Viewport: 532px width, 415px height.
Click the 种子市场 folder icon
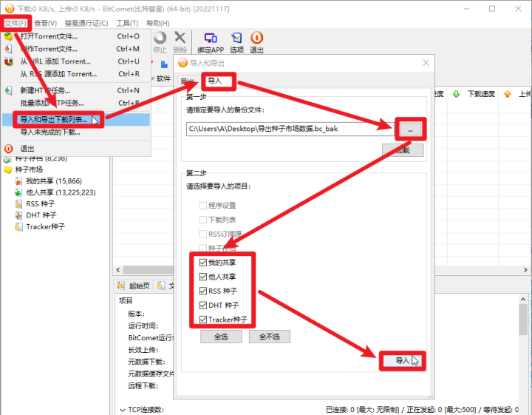8,169
